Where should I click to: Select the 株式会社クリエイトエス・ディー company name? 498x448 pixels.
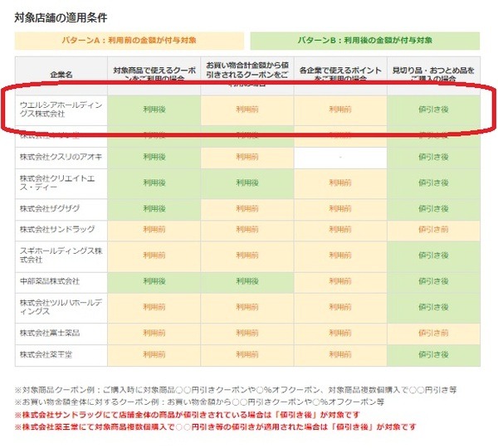pos(57,183)
